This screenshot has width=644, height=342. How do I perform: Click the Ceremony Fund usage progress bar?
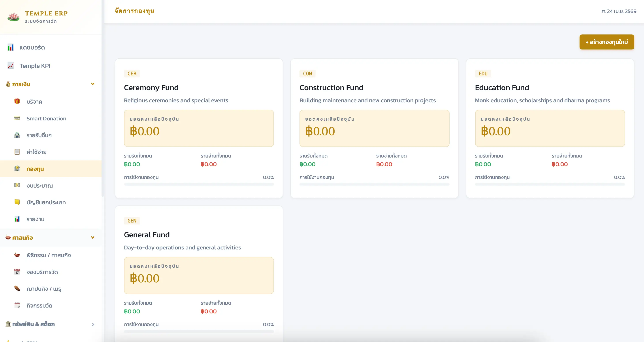click(x=199, y=184)
